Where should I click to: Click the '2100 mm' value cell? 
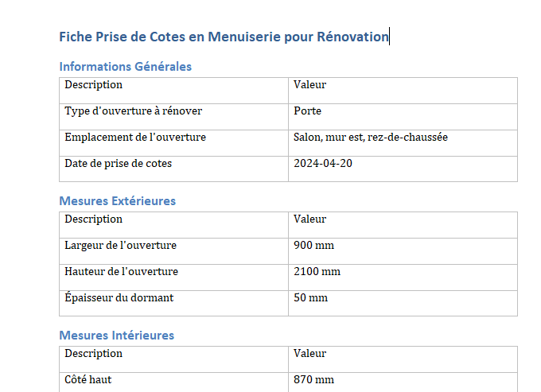403,278
